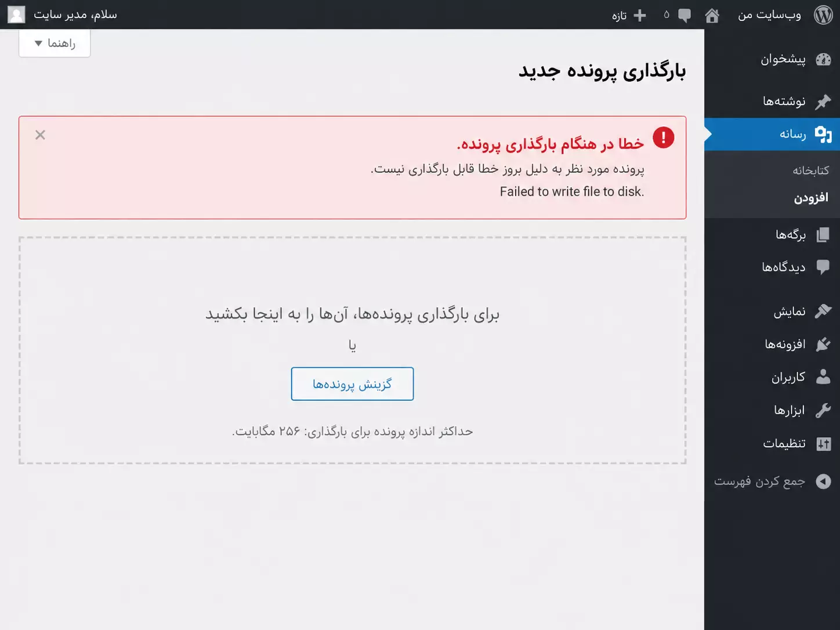
Task: Click the بارگذاری پرونده جدید page heading
Action: (x=602, y=71)
